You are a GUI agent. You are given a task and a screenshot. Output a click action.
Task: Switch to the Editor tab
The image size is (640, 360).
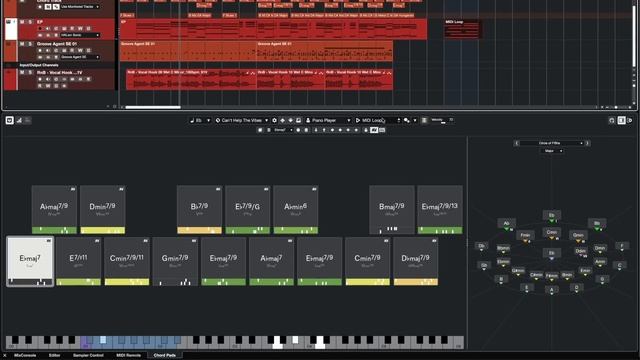[x=55, y=356]
